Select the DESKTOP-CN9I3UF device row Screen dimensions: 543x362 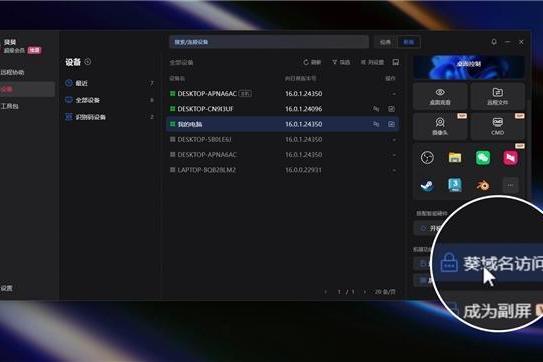283,109
